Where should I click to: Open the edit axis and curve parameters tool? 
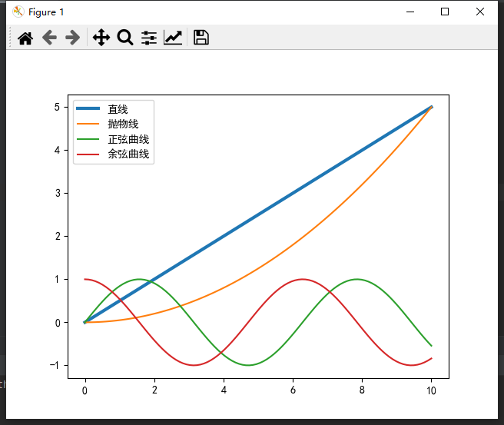[x=173, y=38]
